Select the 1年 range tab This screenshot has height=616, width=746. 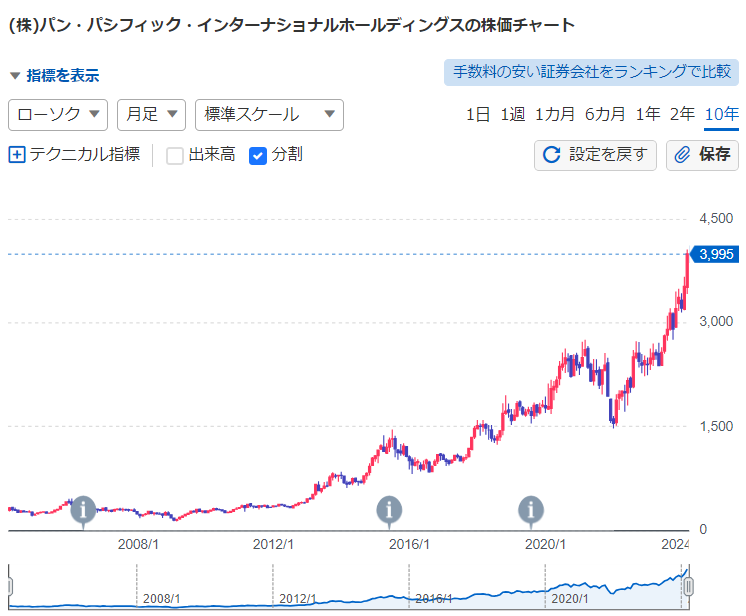tap(648, 114)
